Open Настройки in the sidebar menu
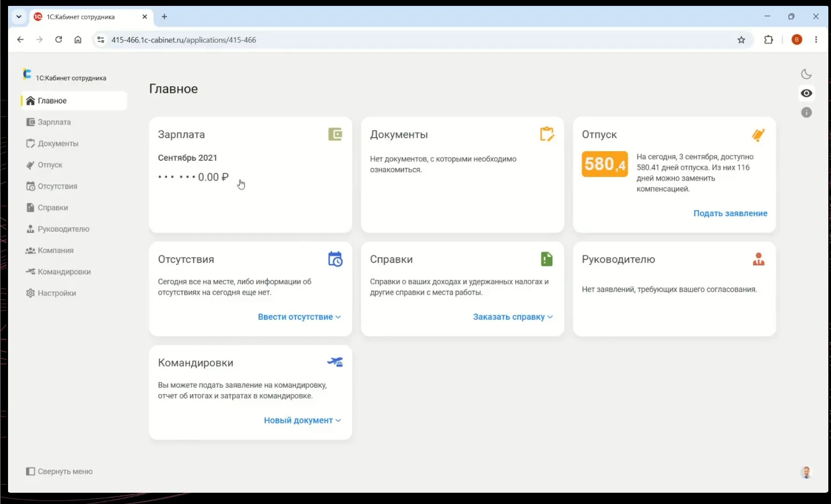The width and height of the screenshot is (831, 504). click(x=74, y=293)
